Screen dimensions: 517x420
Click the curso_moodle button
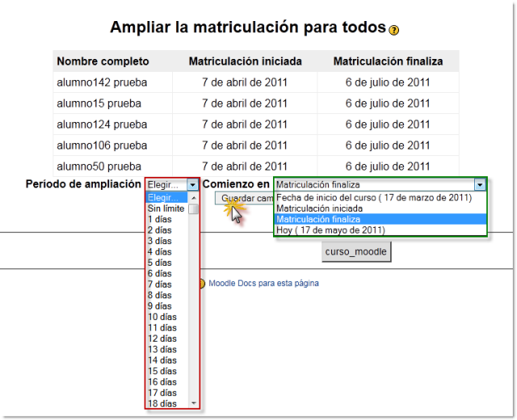pyautogui.click(x=357, y=252)
